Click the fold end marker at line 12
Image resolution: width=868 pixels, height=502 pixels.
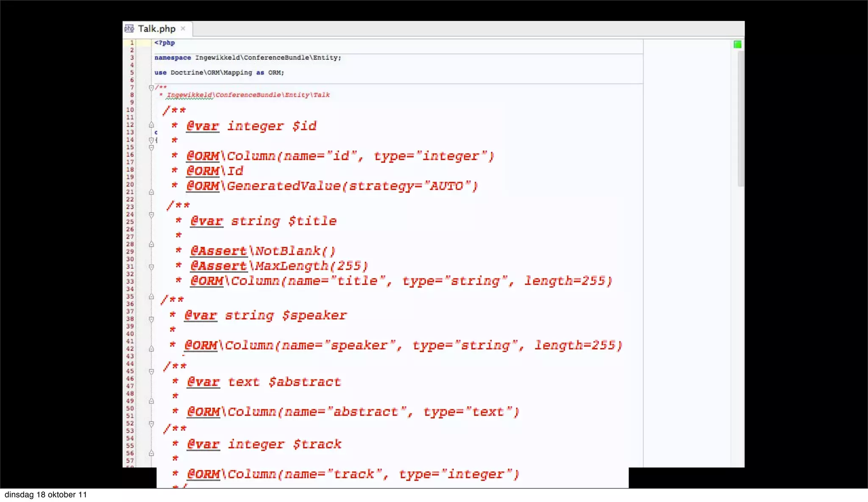151,125
